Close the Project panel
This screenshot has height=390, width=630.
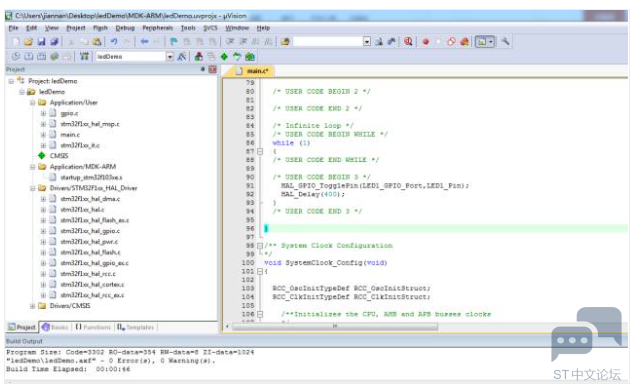213,69
